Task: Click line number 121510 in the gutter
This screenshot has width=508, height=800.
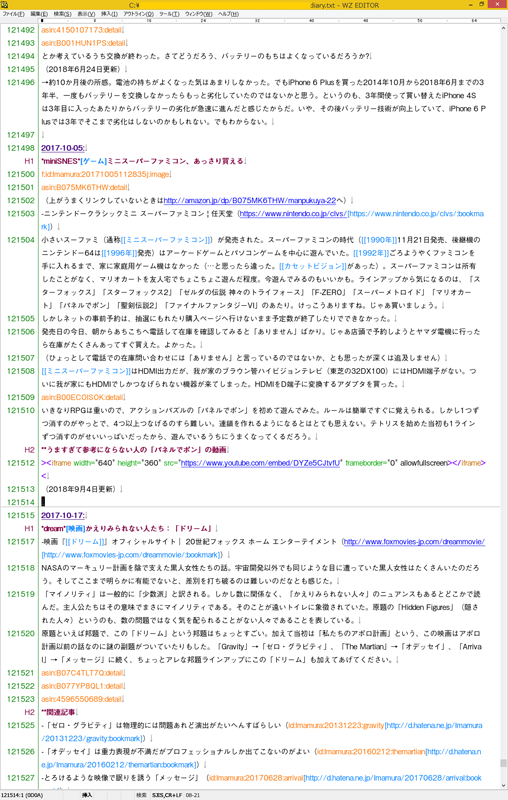Action: click(20, 411)
